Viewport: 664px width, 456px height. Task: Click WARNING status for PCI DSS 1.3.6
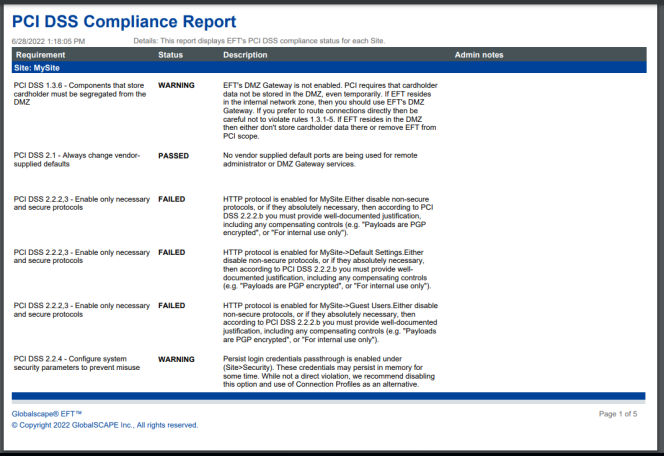coord(176,86)
